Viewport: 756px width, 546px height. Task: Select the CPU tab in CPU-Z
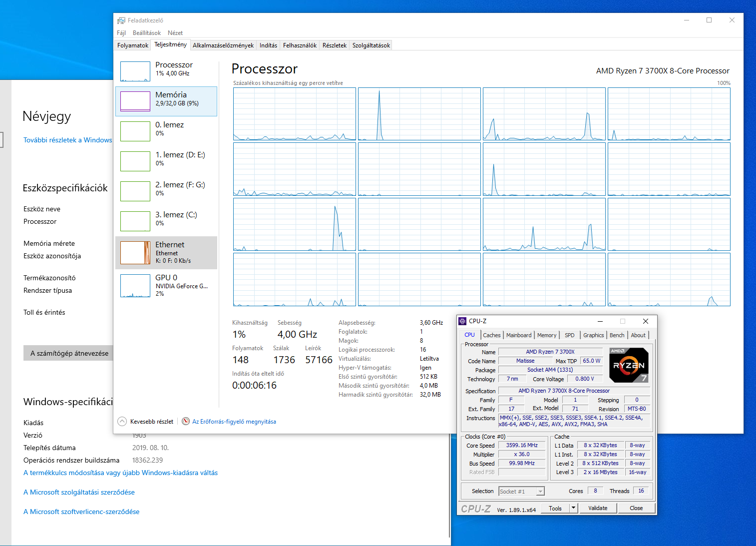pyautogui.click(x=470, y=335)
